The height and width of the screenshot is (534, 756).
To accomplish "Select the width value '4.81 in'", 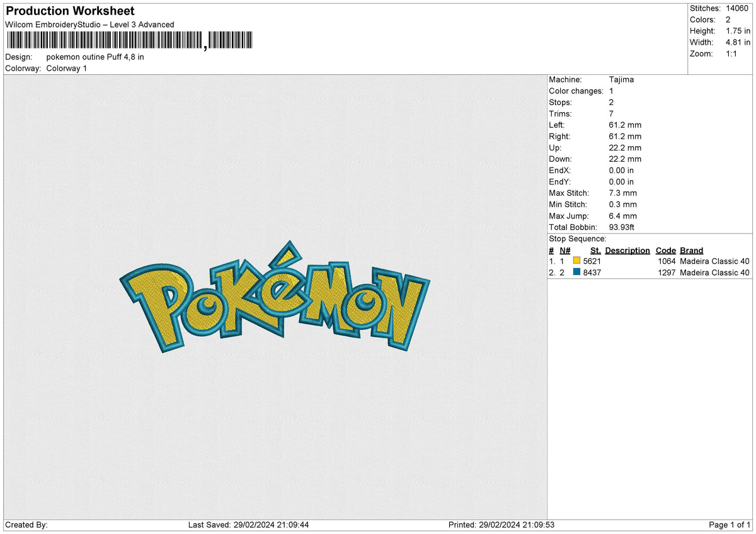I will pyautogui.click(x=738, y=42).
